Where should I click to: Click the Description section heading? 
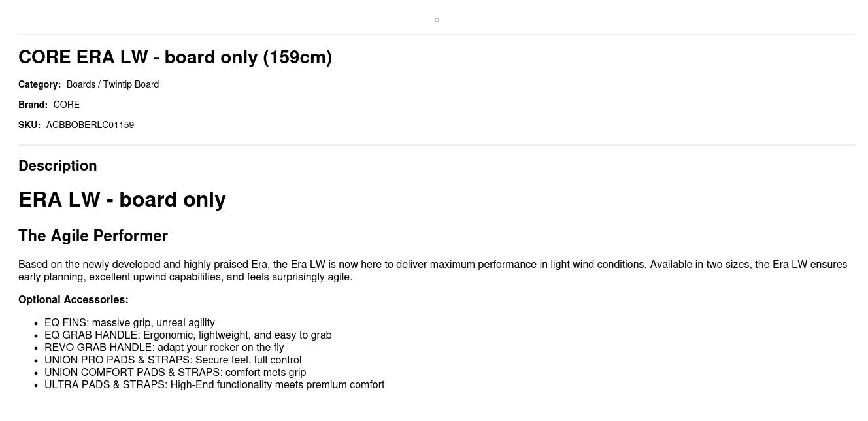(58, 166)
